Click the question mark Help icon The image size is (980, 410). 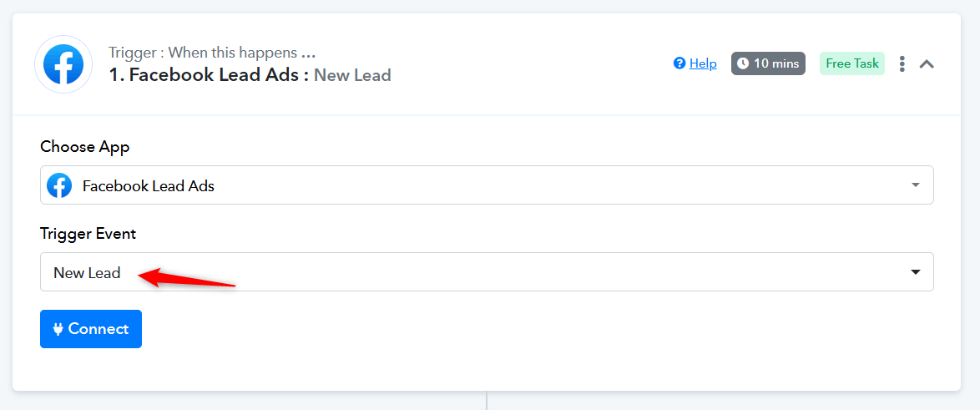pyautogui.click(x=679, y=63)
